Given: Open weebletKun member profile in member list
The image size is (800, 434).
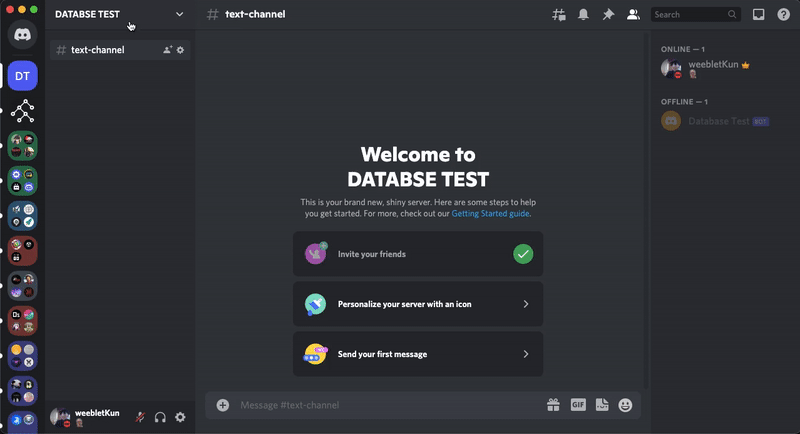Looking at the screenshot, I should coord(724,68).
